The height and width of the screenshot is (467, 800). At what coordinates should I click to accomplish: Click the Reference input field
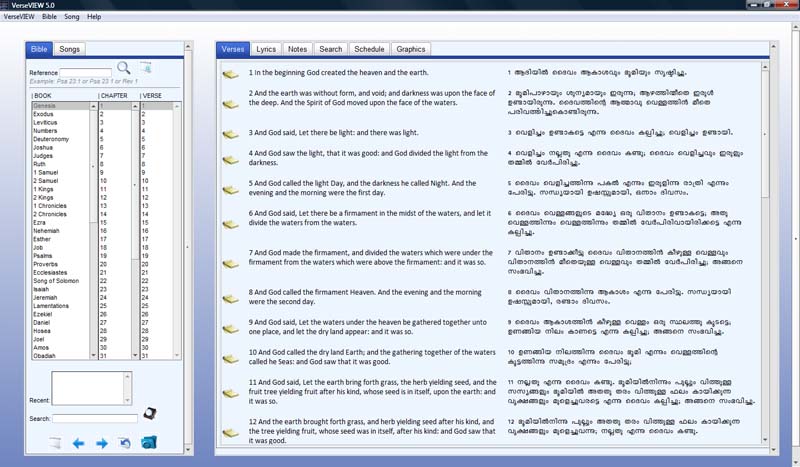[x=85, y=72]
